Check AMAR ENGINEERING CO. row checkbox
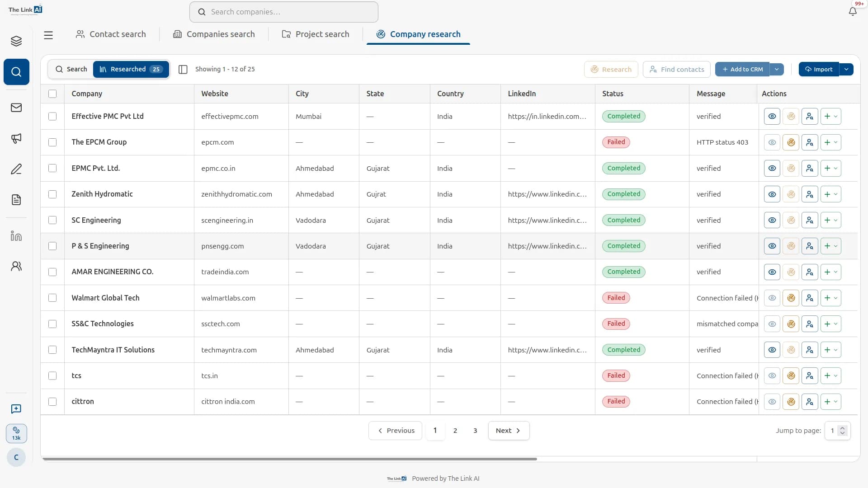Screen dimensions: 868x488 [x=52, y=272]
